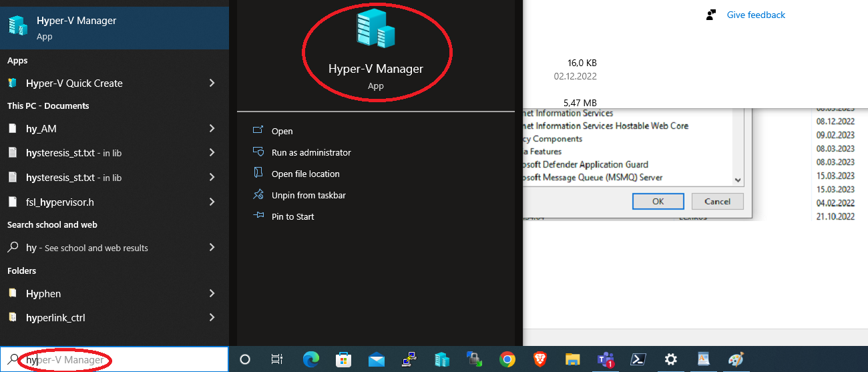868x372 pixels.
Task: Expand hy_AM result details arrow
Action: point(212,129)
